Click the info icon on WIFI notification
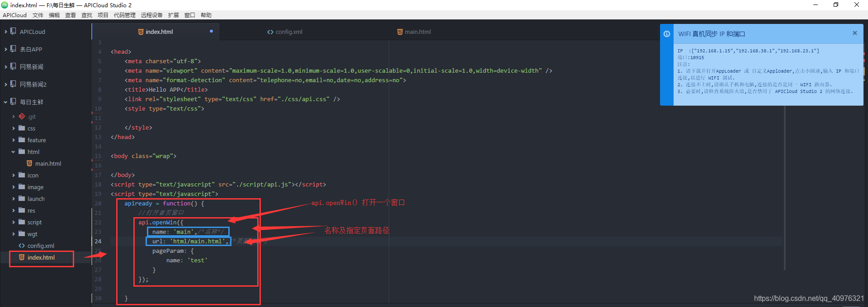The width and height of the screenshot is (868, 307). click(667, 34)
